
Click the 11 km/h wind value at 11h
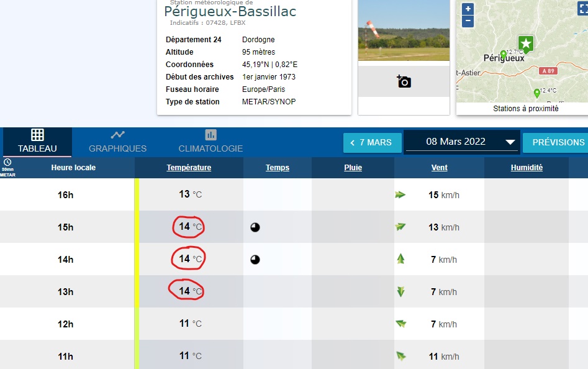[444, 356]
